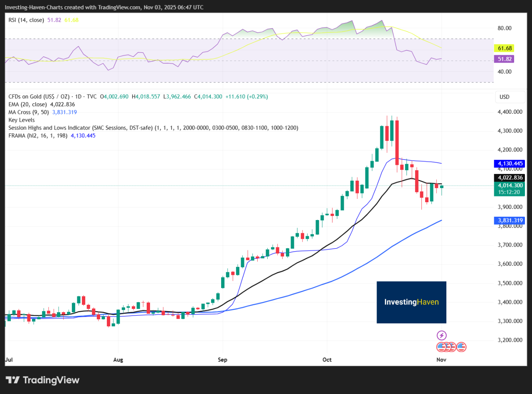The image size is (532, 394).
Task: Click the blue 3,831.319 MA Cross price label
Action: (x=509, y=220)
